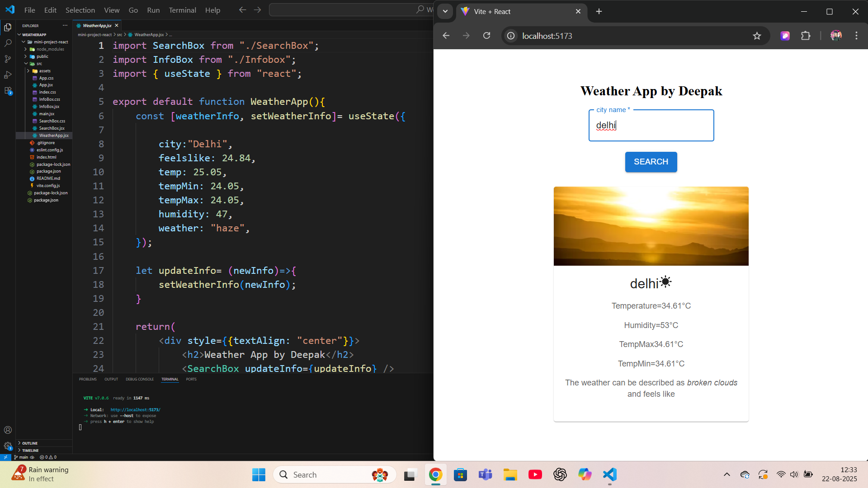This screenshot has height=488, width=868.
Task: Open the Accounts icon in VS Code
Action: [8, 430]
